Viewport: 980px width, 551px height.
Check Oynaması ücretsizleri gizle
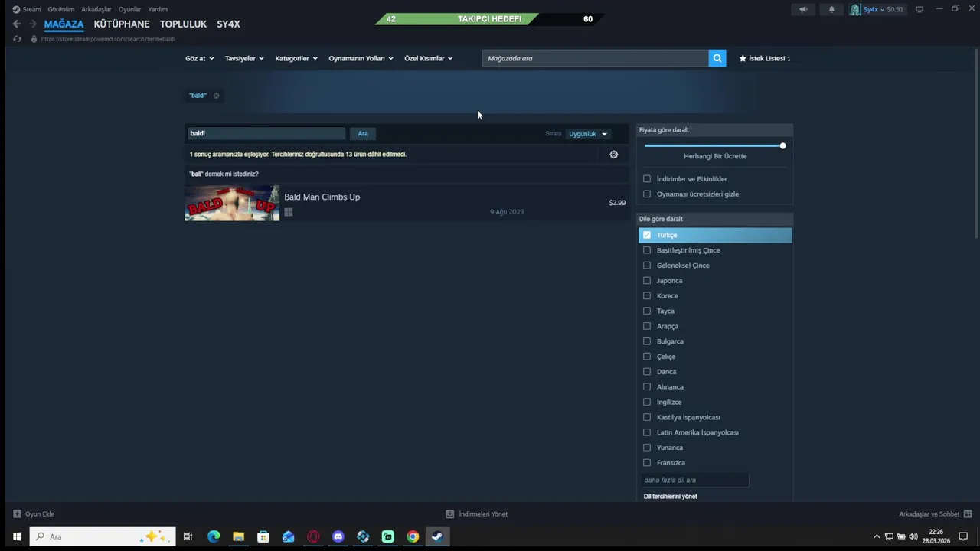click(x=647, y=194)
